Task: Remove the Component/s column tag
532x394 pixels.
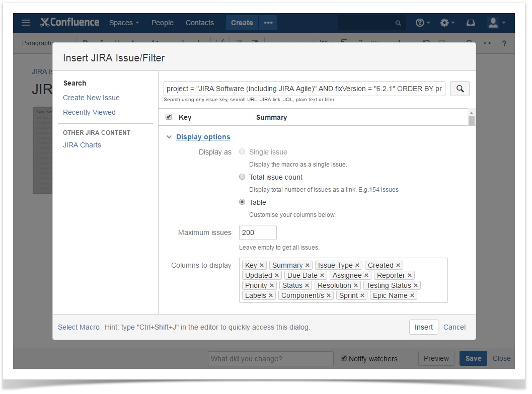Action: pyautogui.click(x=329, y=296)
